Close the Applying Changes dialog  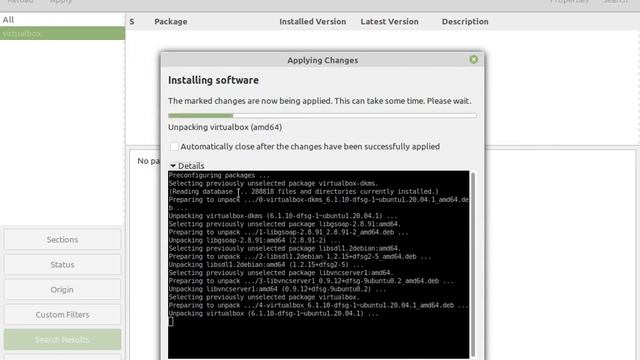tap(473, 60)
